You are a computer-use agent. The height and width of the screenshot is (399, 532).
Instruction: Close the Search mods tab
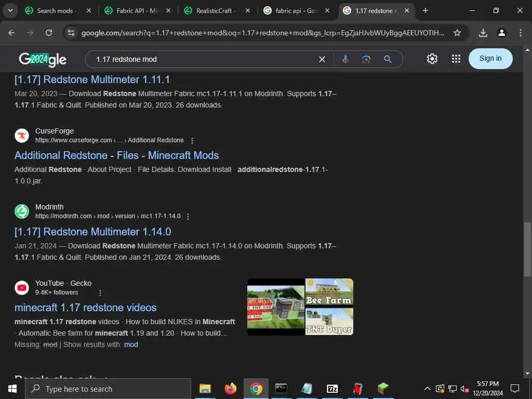pyautogui.click(x=89, y=11)
